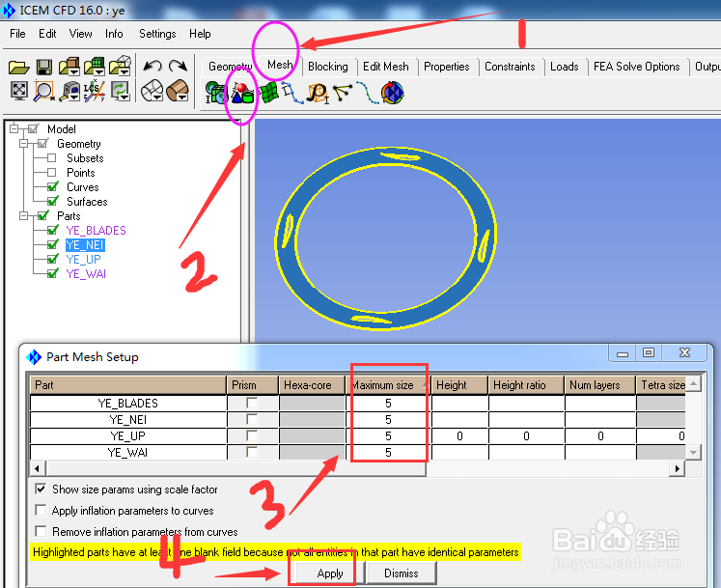Viewport: 721px width, 588px height.
Task: Open geometry file icon
Action: (69, 67)
